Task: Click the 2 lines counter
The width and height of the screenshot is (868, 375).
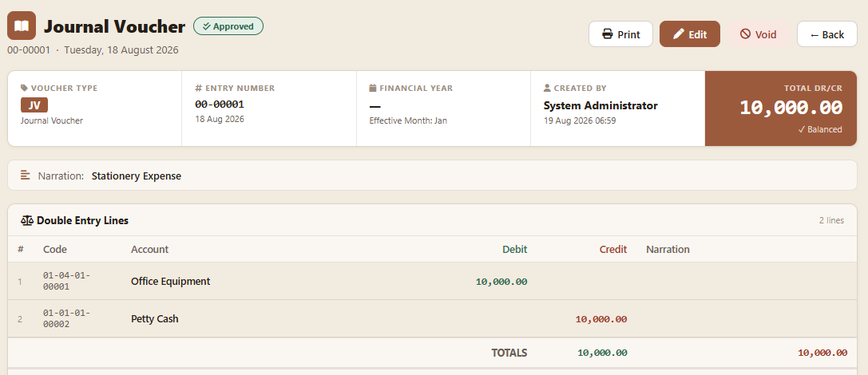Action: point(831,220)
